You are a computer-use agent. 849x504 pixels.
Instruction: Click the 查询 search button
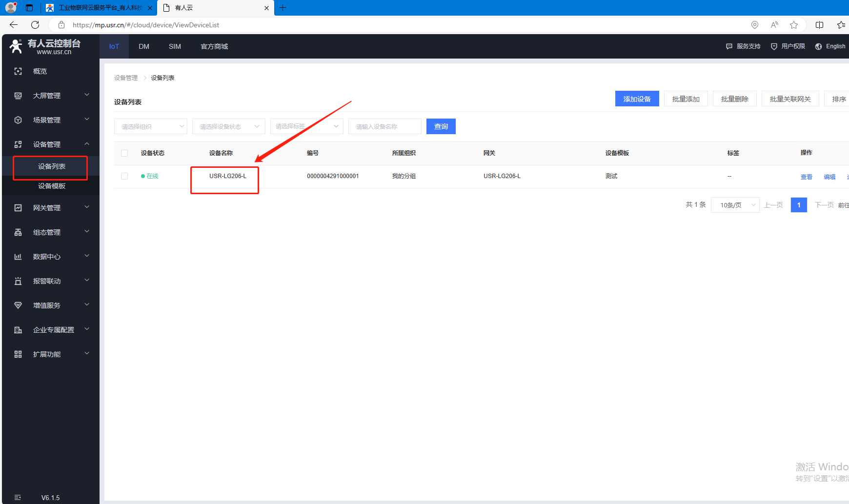(x=441, y=126)
